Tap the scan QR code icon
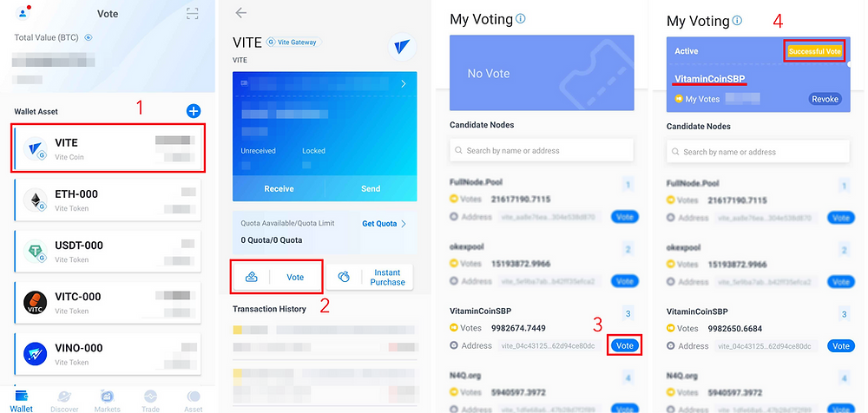This screenshot has width=868, height=413. click(192, 14)
